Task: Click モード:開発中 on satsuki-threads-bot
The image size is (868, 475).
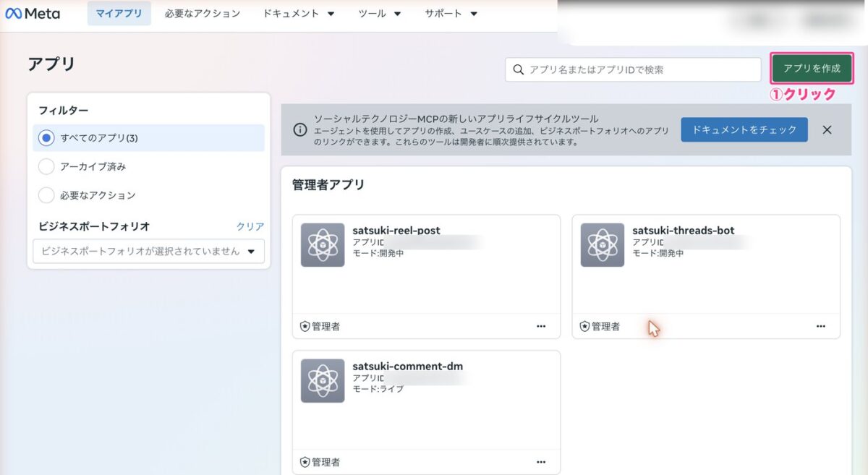Action: [x=658, y=253]
